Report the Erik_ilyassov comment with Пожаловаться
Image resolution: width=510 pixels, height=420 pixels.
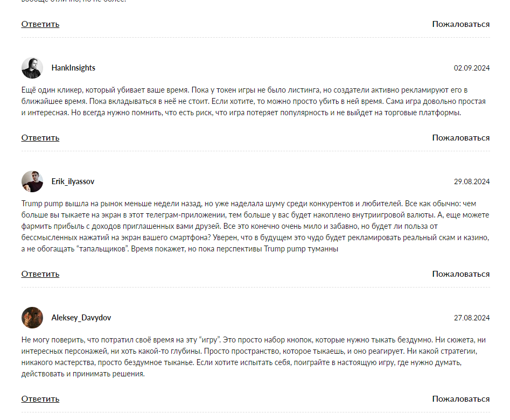pos(461,274)
